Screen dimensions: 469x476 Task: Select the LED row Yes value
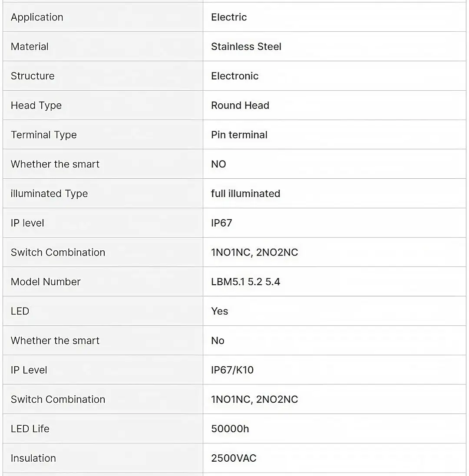(x=219, y=311)
